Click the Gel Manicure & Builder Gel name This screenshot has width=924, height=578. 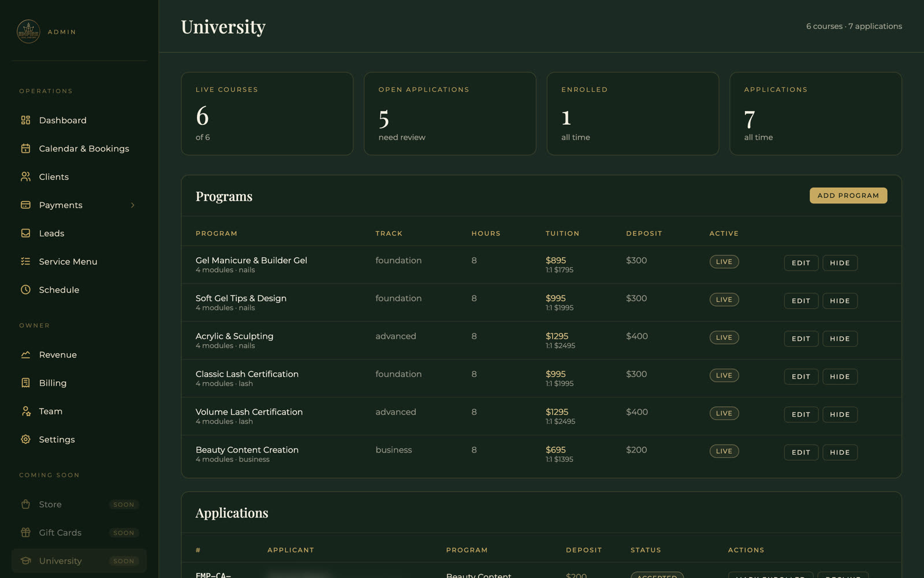[251, 261]
